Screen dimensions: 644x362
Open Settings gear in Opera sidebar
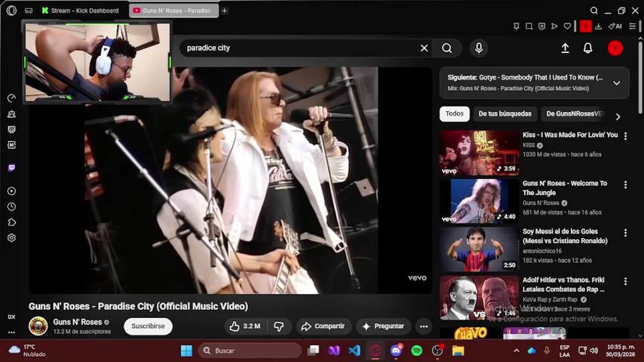12,238
